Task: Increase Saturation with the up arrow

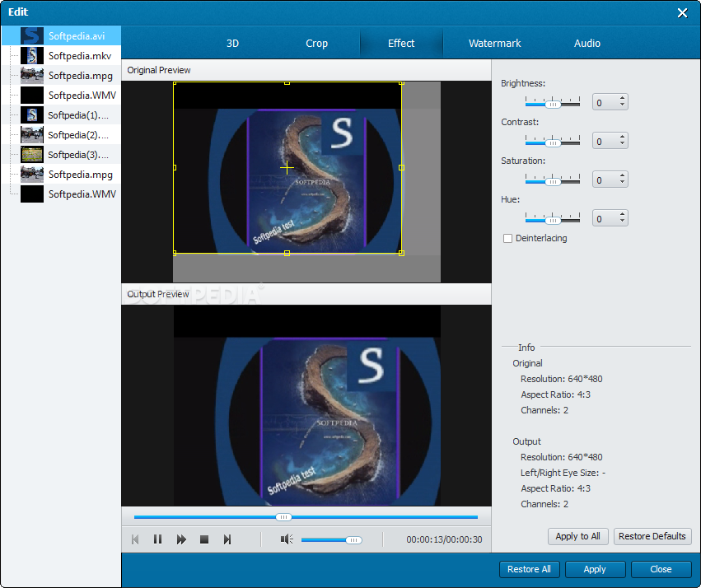Action: pyautogui.click(x=622, y=175)
